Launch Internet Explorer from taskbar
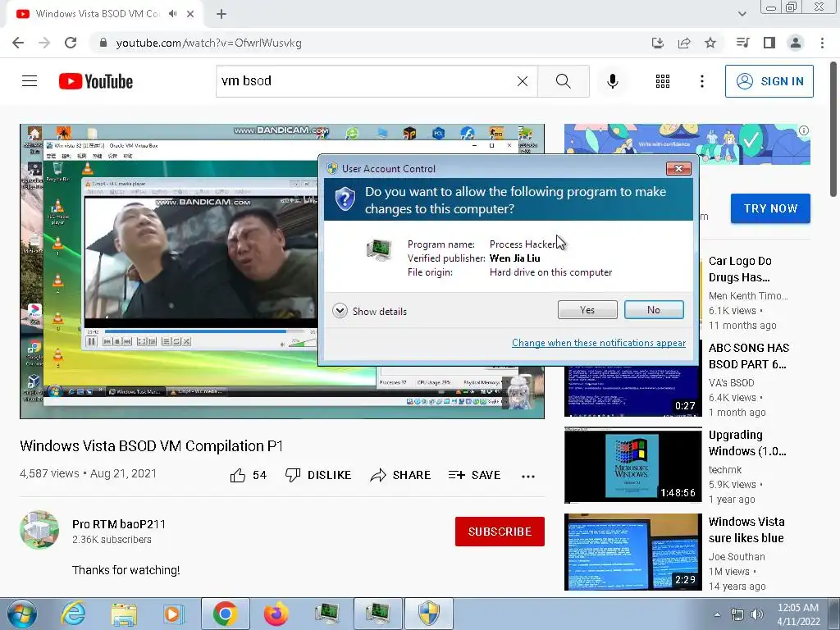840x630 pixels. 73,614
